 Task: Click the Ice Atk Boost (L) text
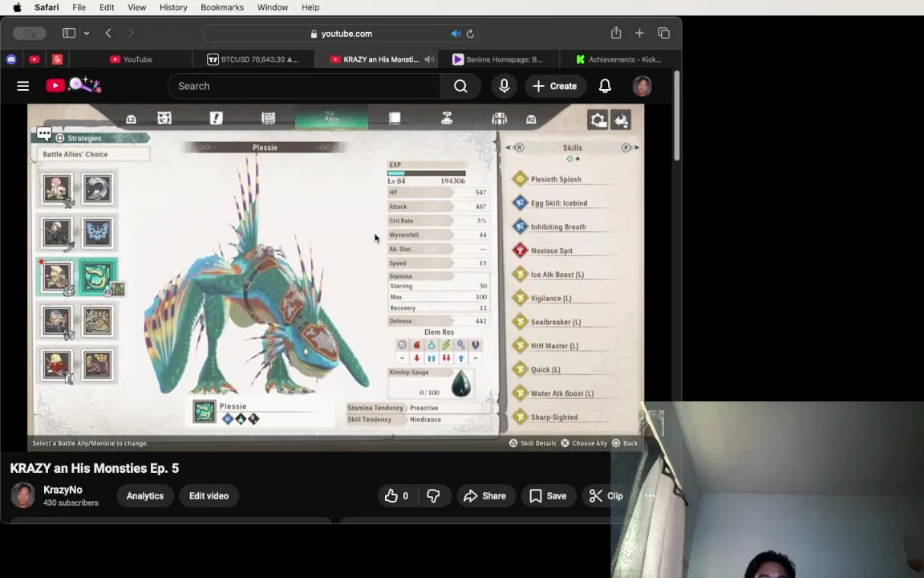tap(557, 275)
